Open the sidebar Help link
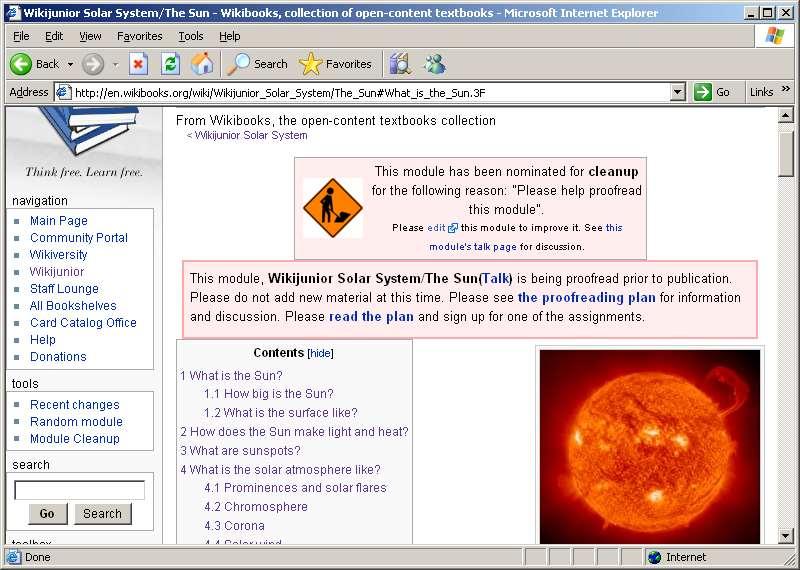Image resolution: width=800 pixels, height=570 pixels. tap(43, 340)
